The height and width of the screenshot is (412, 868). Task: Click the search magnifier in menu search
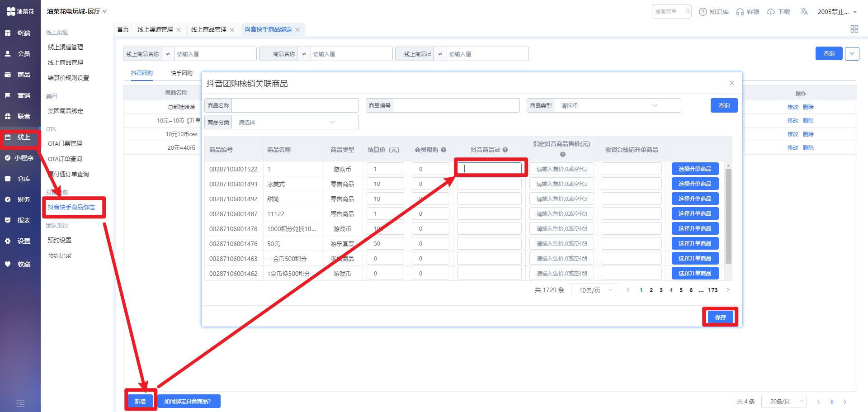(x=687, y=12)
